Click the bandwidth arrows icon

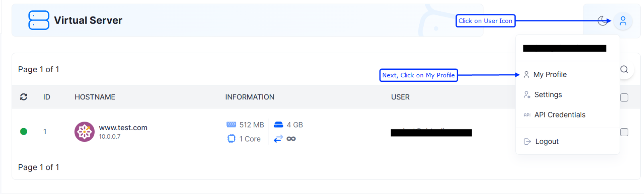(278, 139)
